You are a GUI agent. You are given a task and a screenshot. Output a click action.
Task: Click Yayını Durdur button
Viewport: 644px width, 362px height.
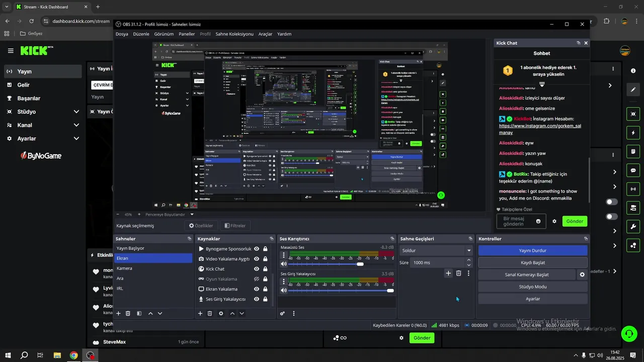pyautogui.click(x=532, y=250)
